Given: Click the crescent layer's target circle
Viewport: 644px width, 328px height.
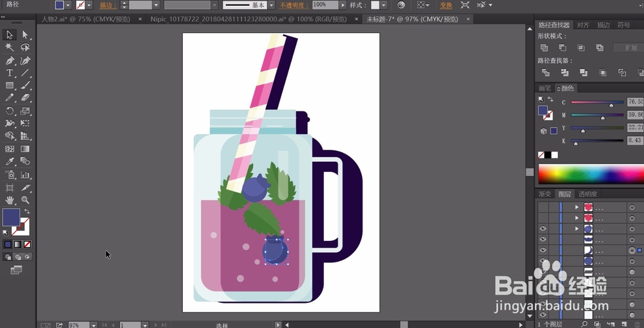Looking at the screenshot, I should [632, 250].
